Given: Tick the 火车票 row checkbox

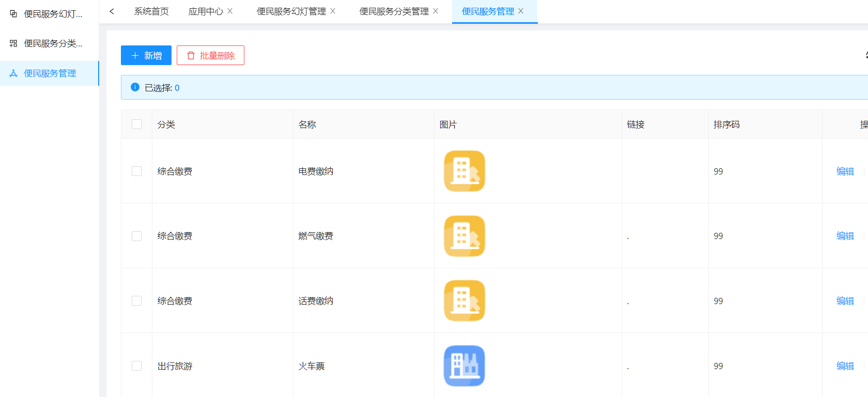Looking at the screenshot, I should tap(136, 366).
